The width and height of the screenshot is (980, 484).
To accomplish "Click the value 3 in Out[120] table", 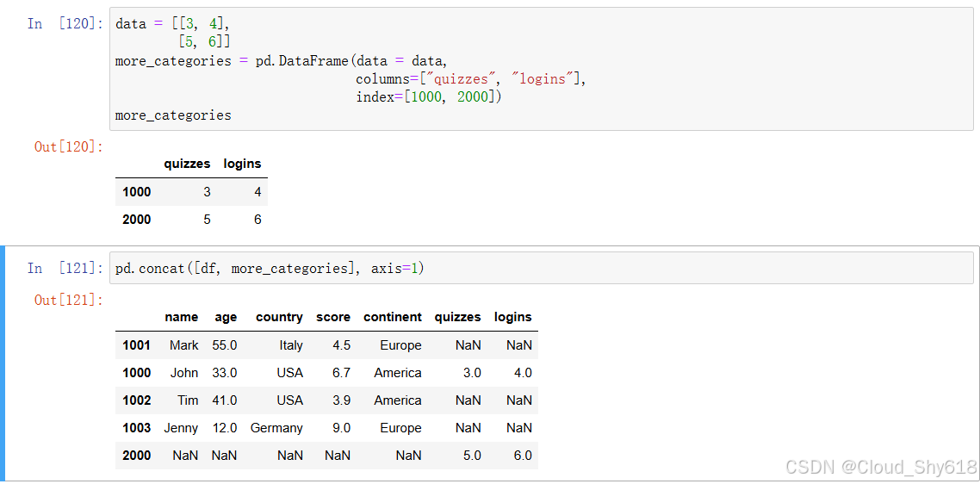I will point(207,192).
